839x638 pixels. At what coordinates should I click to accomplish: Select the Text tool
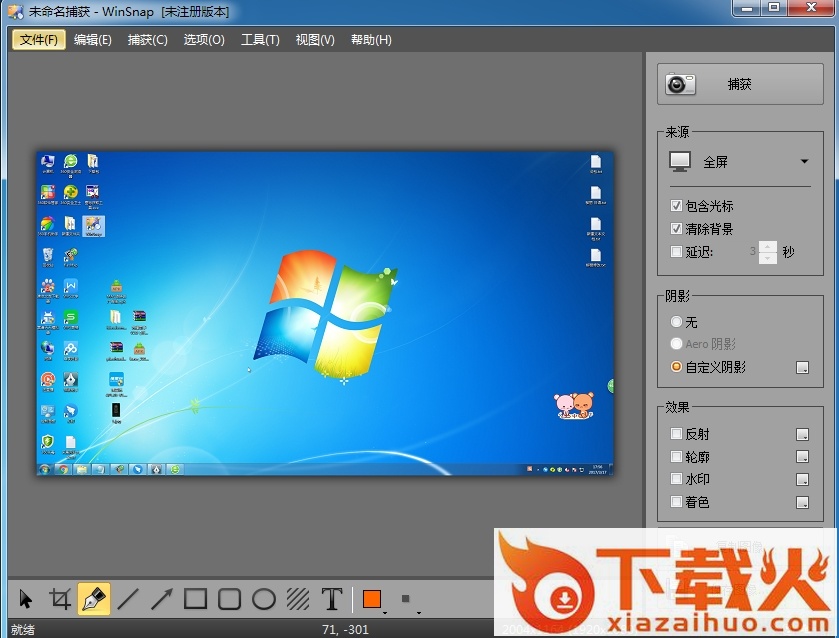[x=332, y=599]
